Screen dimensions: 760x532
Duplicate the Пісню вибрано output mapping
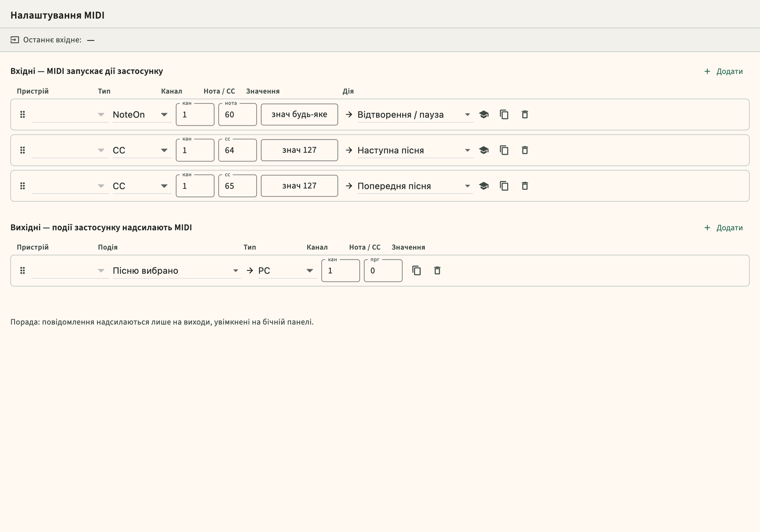pyautogui.click(x=417, y=271)
